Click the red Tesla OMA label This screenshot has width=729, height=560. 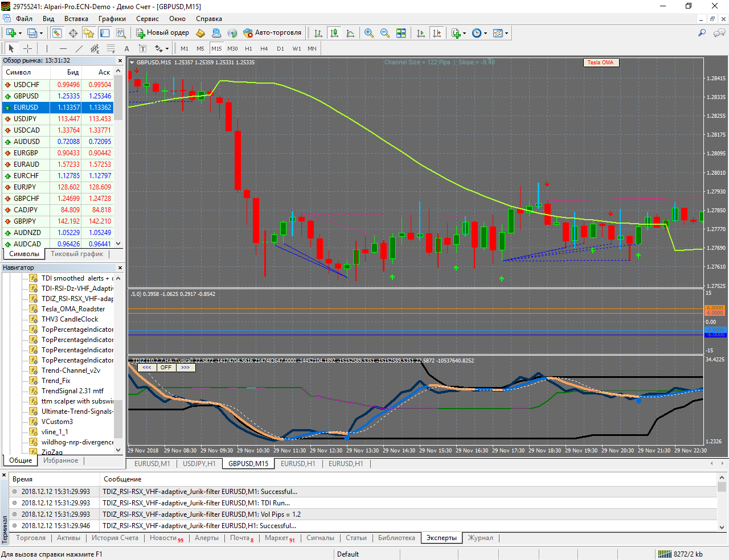[x=600, y=63]
